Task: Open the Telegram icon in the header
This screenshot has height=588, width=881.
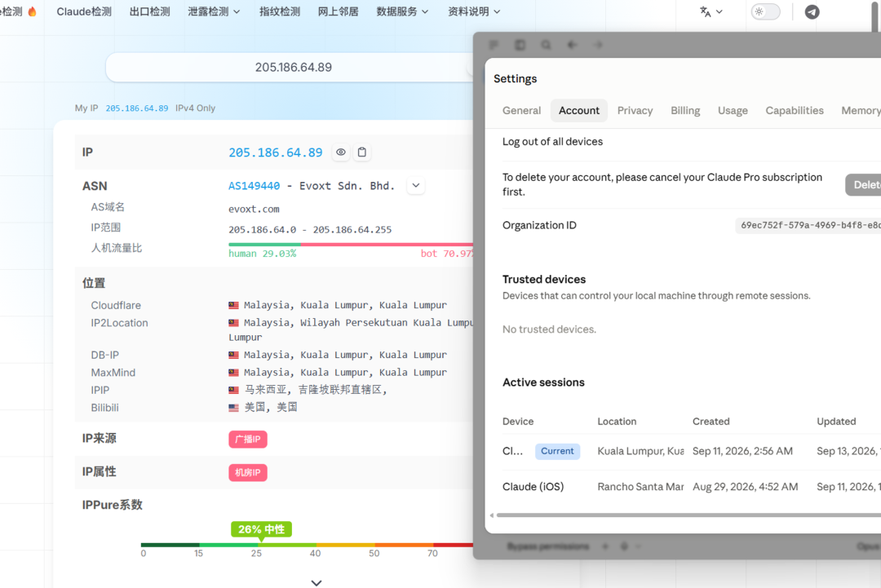Action: (x=812, y=11)
